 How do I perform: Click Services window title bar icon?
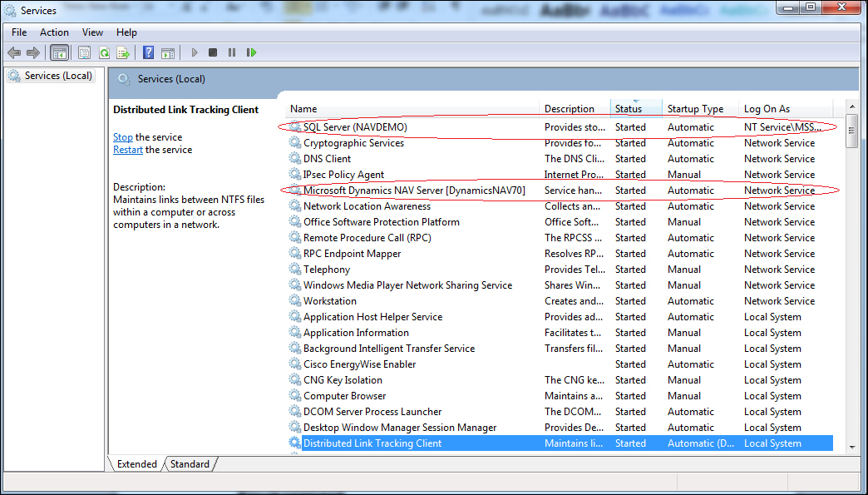(x=10, y=11)
